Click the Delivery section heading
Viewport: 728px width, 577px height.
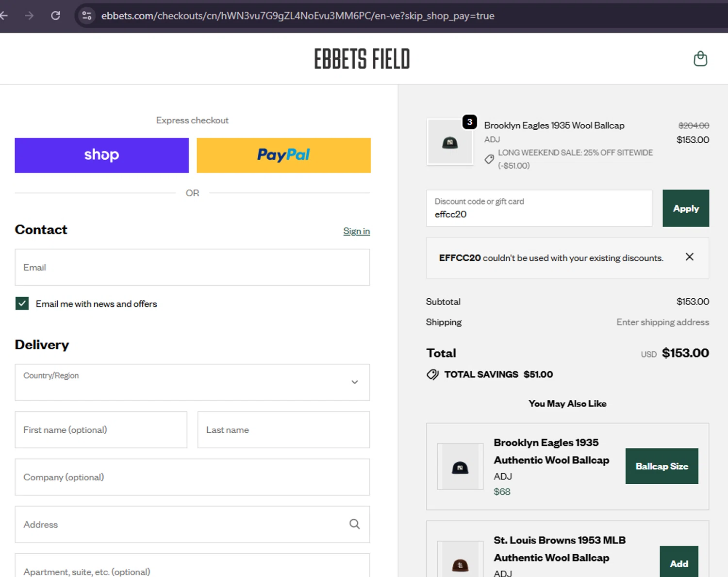pos(42,345)
